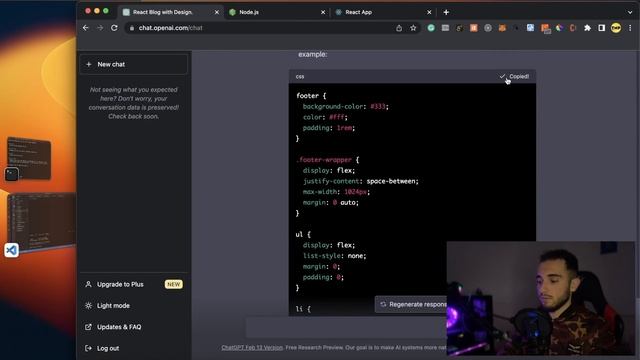Click the NEW badge beside Upgrade
Image resolution: width=640 pixels, height=360 pixels.
[173, 284]
